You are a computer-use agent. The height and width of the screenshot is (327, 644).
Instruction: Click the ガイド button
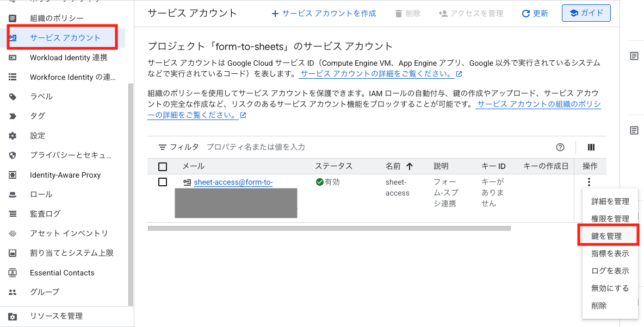pyautogui.click(x=586, y=13)
